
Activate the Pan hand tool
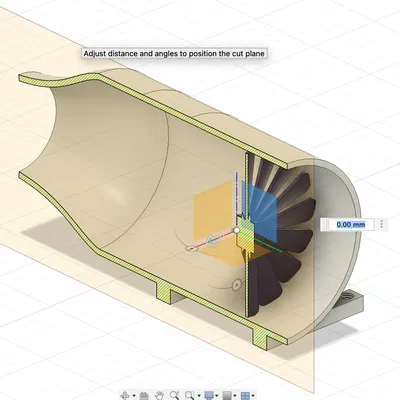159,396
